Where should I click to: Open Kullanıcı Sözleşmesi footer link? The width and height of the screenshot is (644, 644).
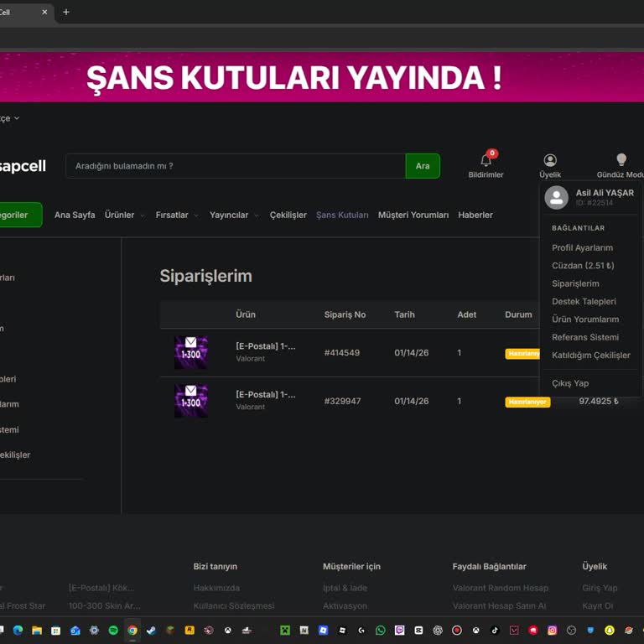234,605
